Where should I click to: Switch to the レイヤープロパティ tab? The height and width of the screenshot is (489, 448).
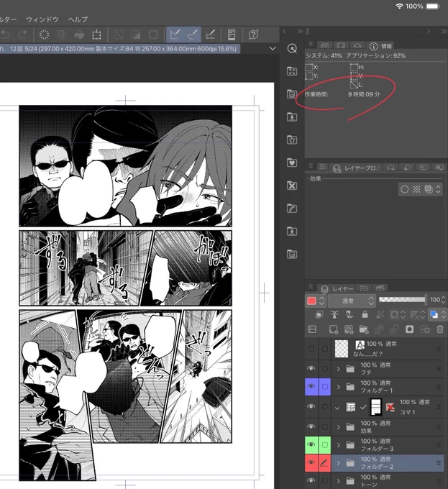[x=355, y=168]
